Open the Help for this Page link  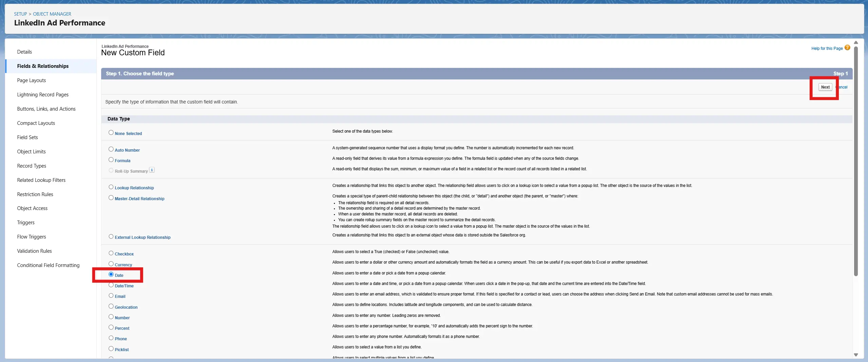[827, 49]
